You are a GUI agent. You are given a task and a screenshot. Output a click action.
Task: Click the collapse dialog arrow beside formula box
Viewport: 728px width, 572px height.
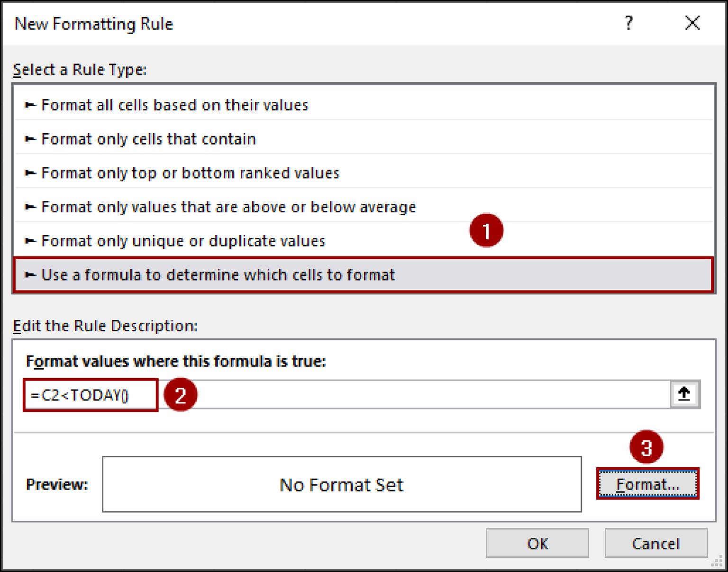point(684,394)
